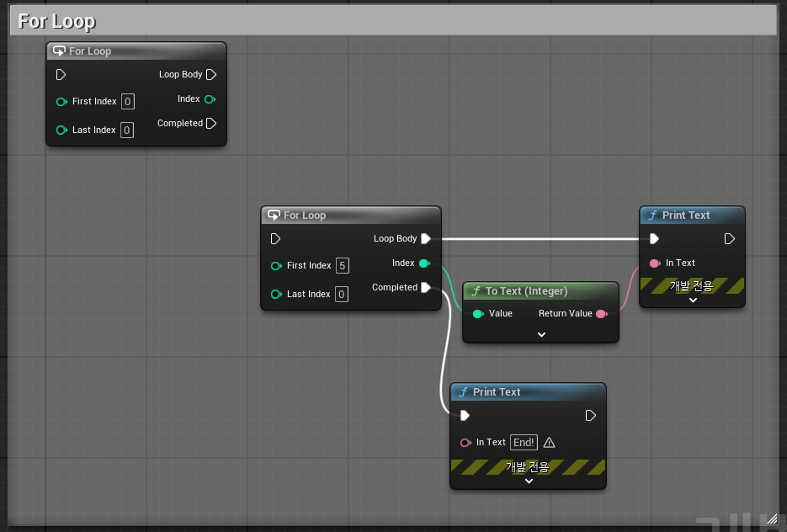
Task: Click the First Index input pin on the unconnected For Loop
Action: click(x=61, y=102)
